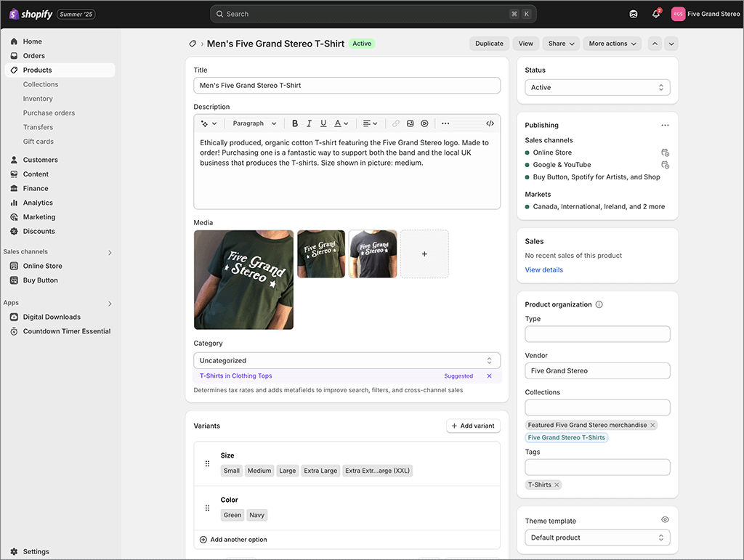Open Digital Downloads app
This screenshot has width=744, height=560.
point(60,317)
